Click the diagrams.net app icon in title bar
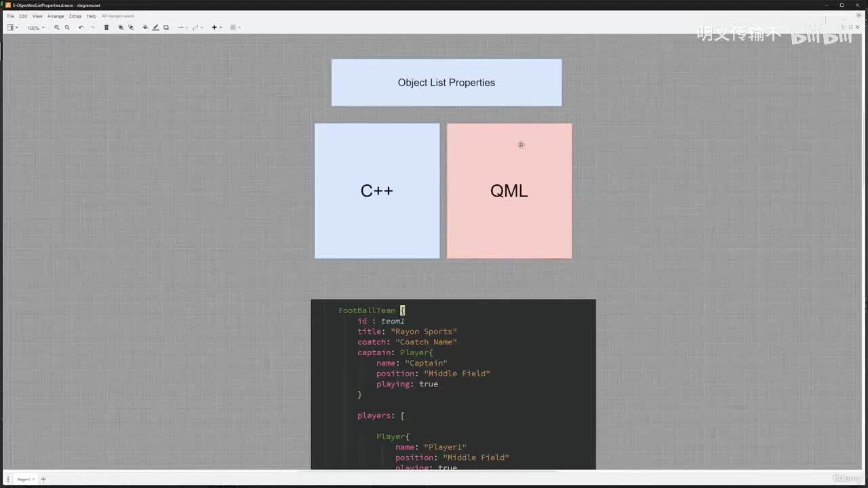 click(7, 5)
